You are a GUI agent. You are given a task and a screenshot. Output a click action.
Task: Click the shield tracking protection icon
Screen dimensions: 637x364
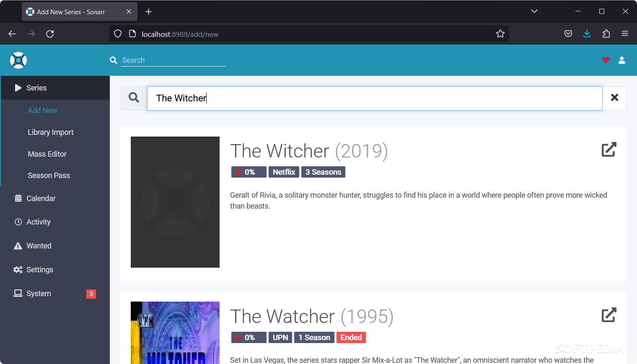(118, 34)
